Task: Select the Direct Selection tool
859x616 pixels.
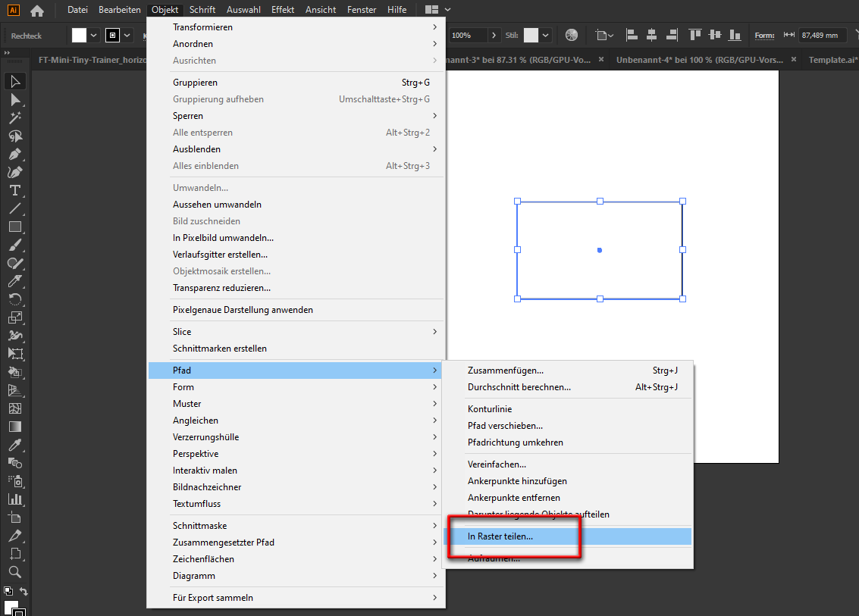Action: [15, 99]
